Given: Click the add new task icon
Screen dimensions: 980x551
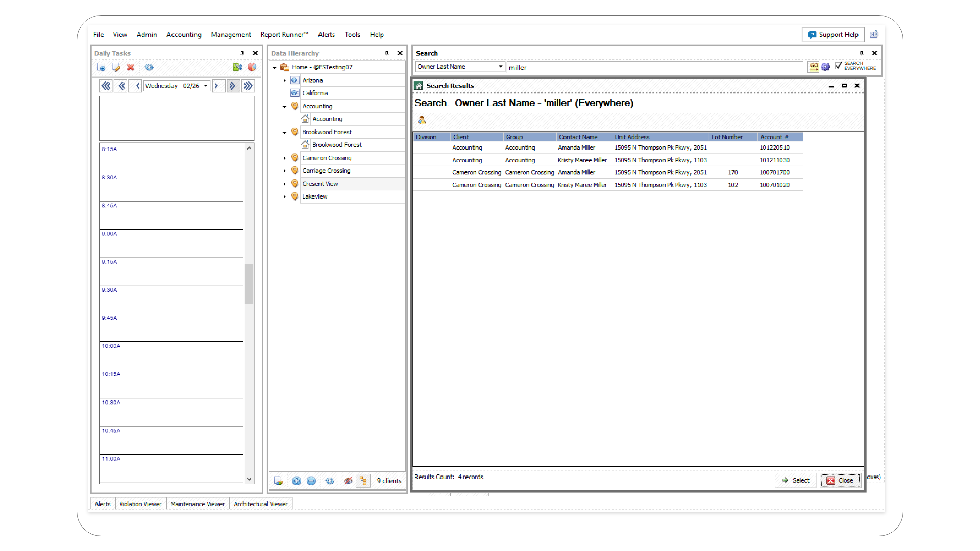Looking at the screenshot, I should (x=101, y=67).
